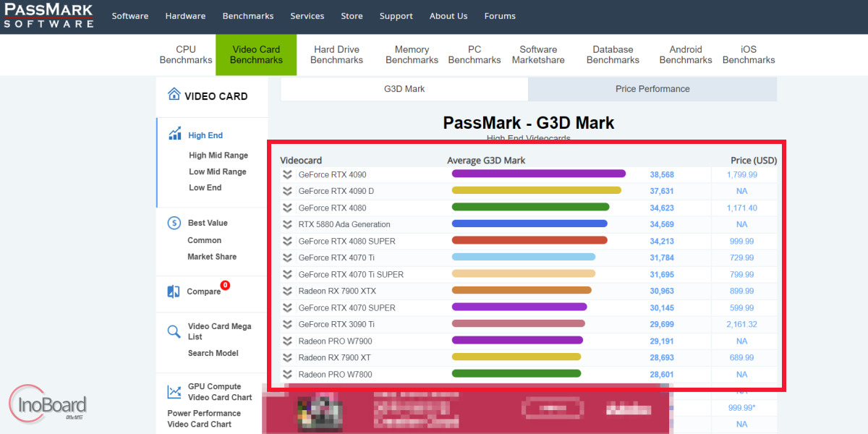Screen dimensions: 868x434
Task: Open the GeForce RTX 4090 card link
Action: pyautogui.click(x=332, y=174)
